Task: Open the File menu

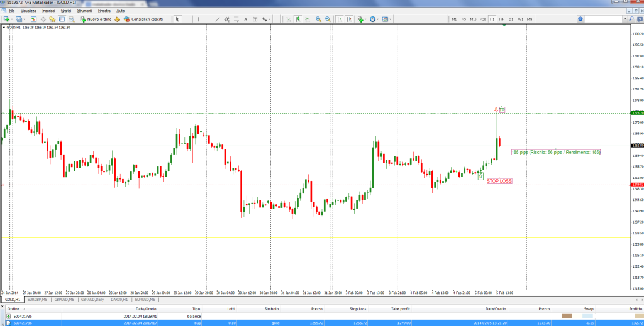Action: (x=12, y=10)
